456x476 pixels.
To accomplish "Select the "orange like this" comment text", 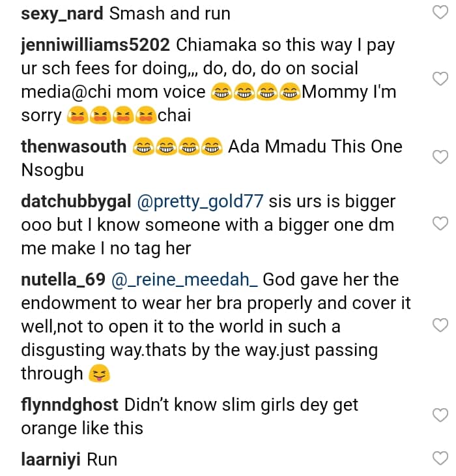I will [x=82, y=428].
